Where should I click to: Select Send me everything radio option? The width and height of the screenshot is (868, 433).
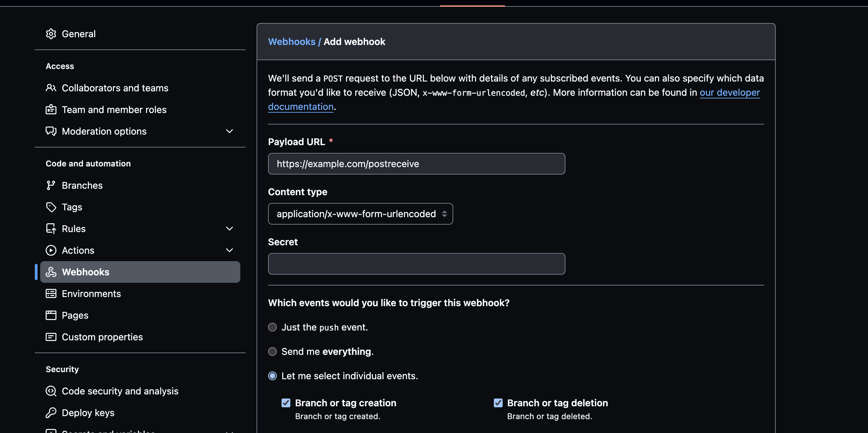[272, 351]
